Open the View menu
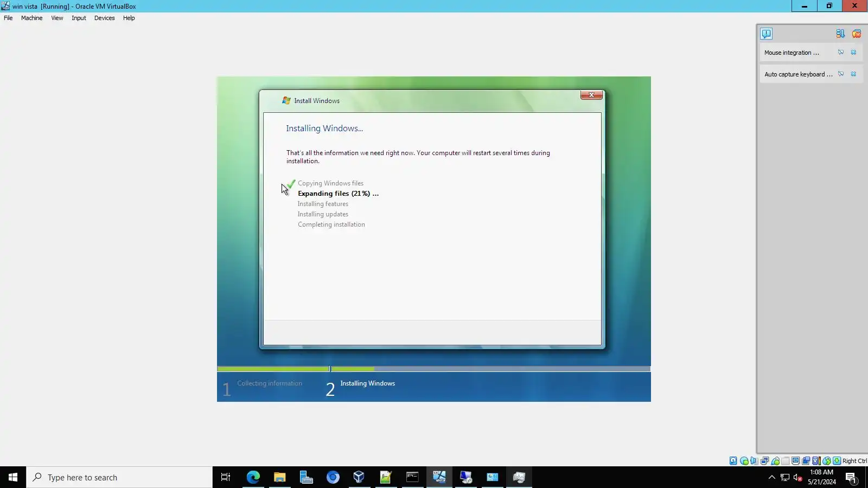868x488 pixels. pyautogui.click(x=57, y=18)
